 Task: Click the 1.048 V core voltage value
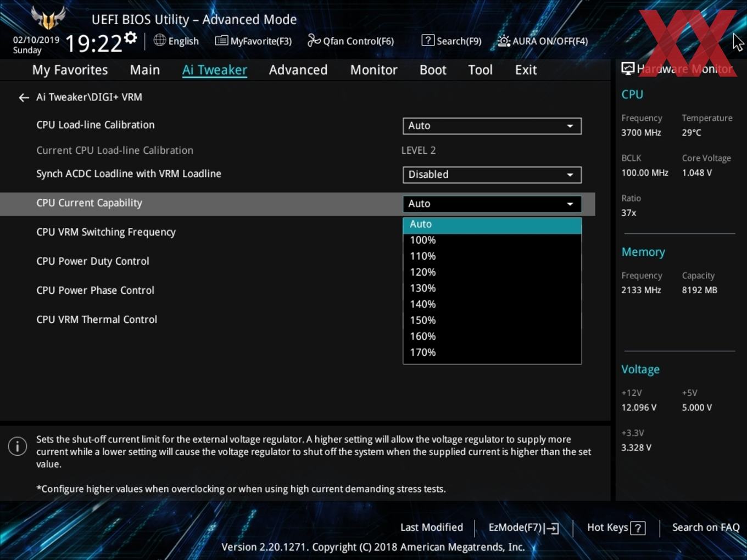point(697,172)
